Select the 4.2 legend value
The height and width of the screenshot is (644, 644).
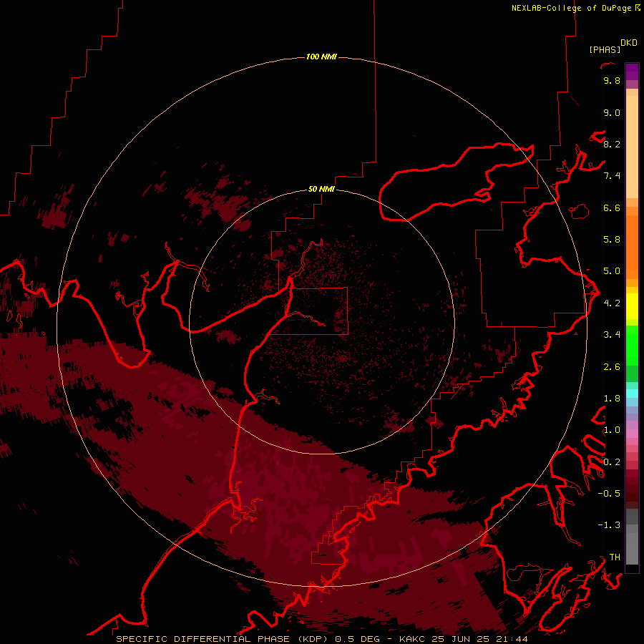pos(612,303)
